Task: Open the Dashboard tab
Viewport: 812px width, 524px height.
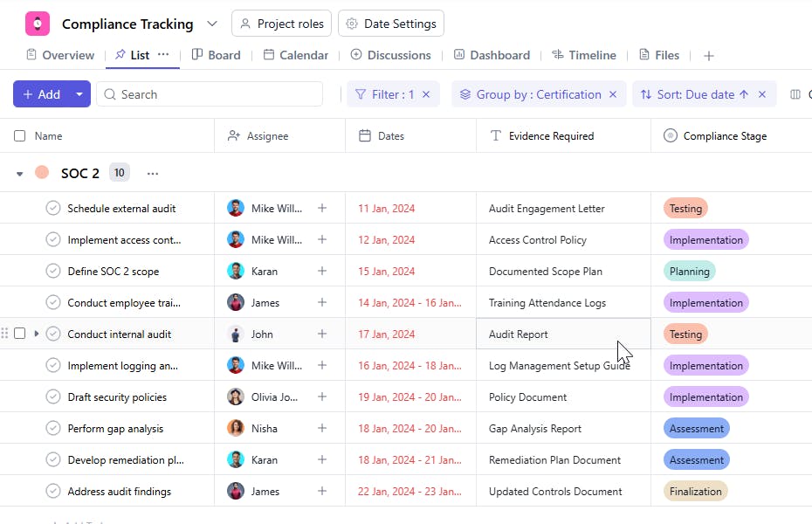Action: tap(492, 55)
